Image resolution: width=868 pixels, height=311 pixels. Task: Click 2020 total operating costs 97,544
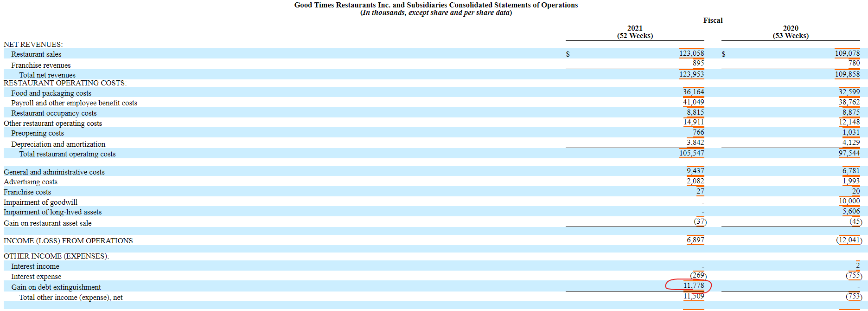(x=849, y=153)
